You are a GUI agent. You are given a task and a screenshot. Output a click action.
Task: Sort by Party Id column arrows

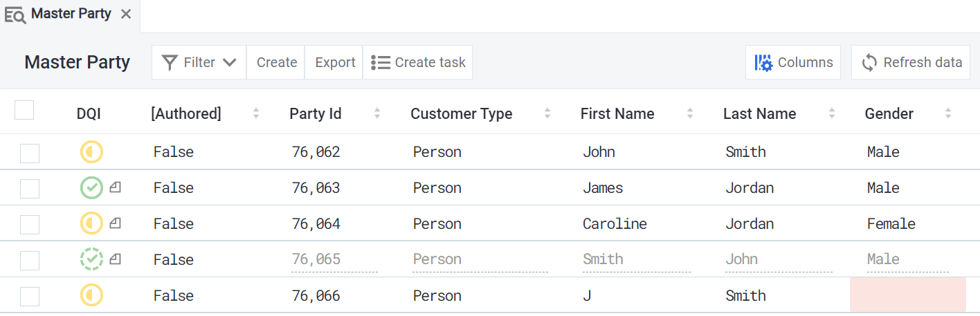coord(377,114)
